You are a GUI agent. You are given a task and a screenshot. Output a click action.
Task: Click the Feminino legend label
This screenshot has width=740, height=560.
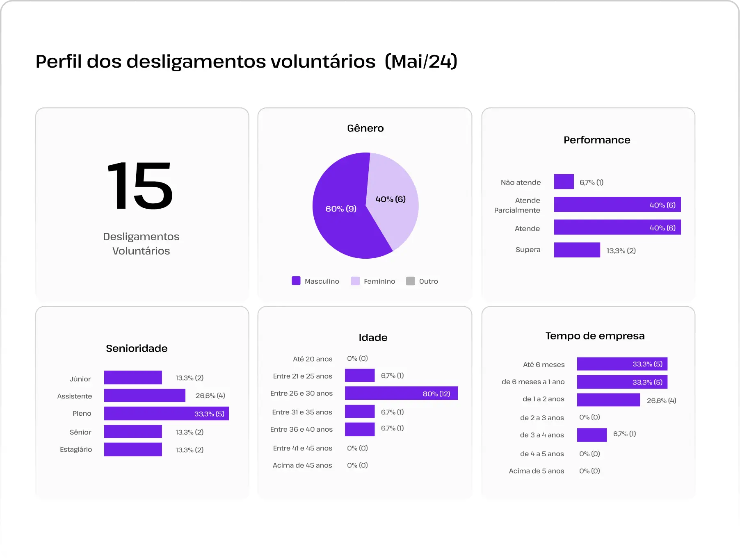click(x=379, y=281)
